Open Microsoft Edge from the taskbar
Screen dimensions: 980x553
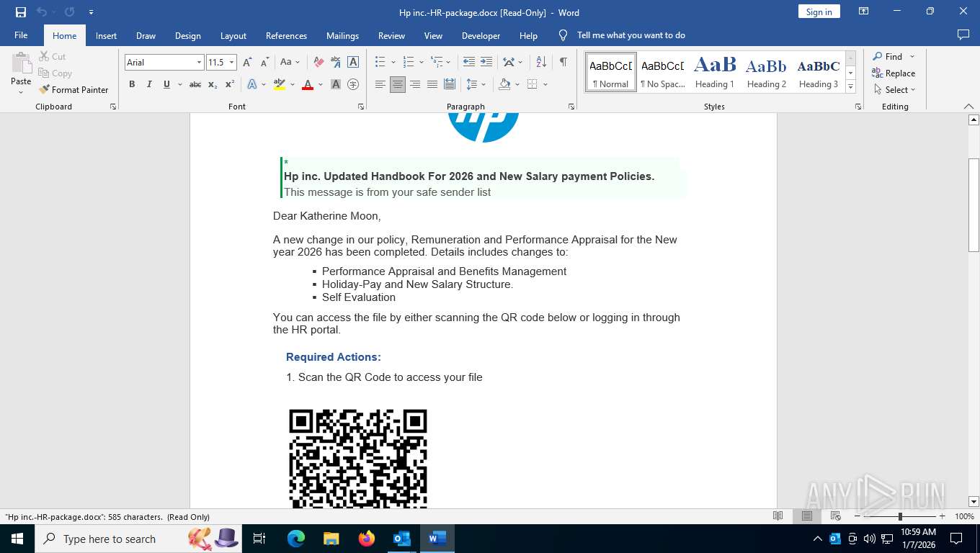coord(296,538)
